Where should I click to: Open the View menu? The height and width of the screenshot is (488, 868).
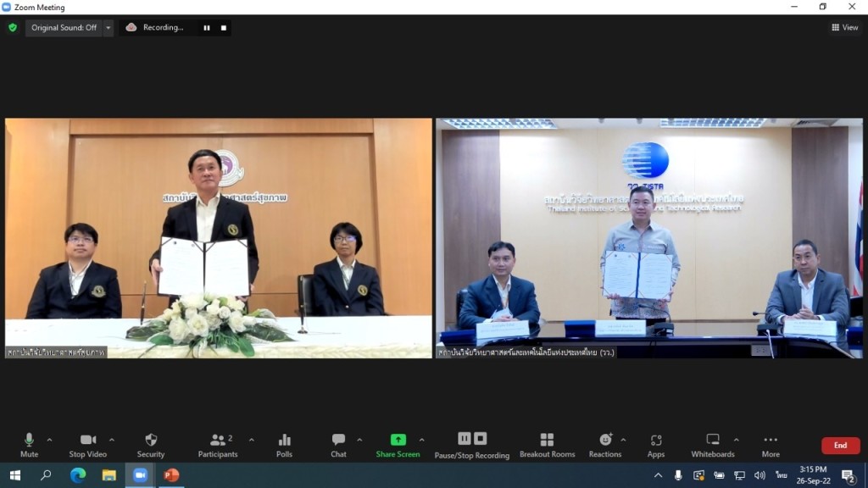(844, 27)
